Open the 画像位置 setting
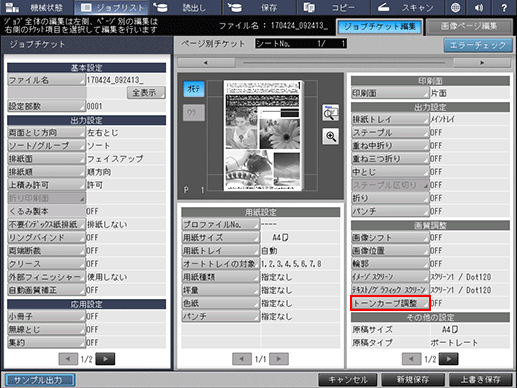Screen dimensions: 517x388 [390, 251]
